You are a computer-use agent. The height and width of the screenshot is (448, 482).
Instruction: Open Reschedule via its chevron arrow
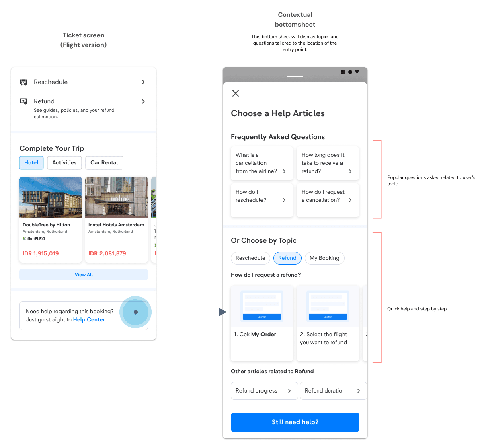click(x=143, y=82)
